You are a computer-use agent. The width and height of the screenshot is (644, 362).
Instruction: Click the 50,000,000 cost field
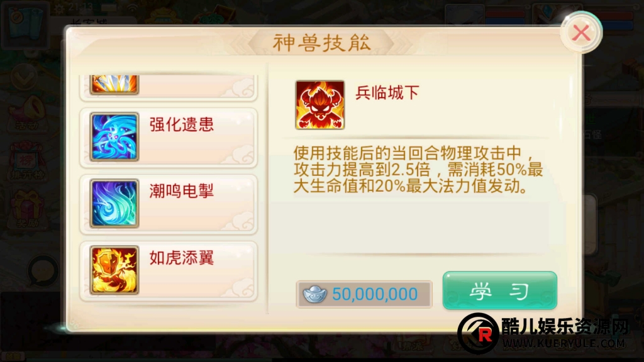364,294
